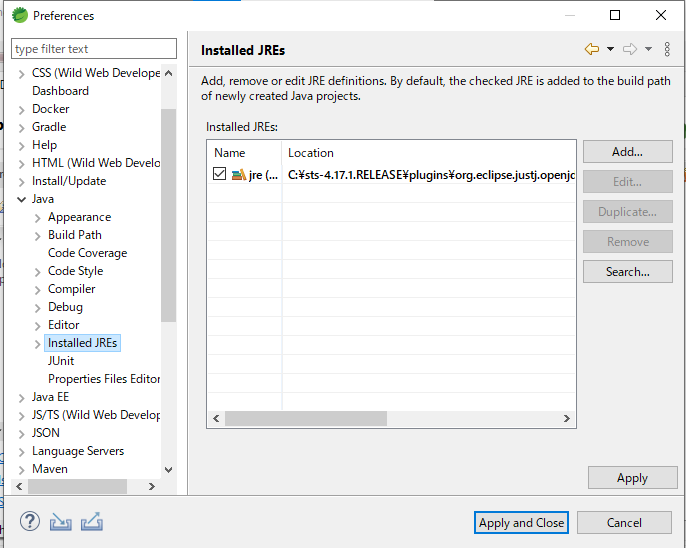
Task: Expand the Language Servers node
Action: click(21, 452)
